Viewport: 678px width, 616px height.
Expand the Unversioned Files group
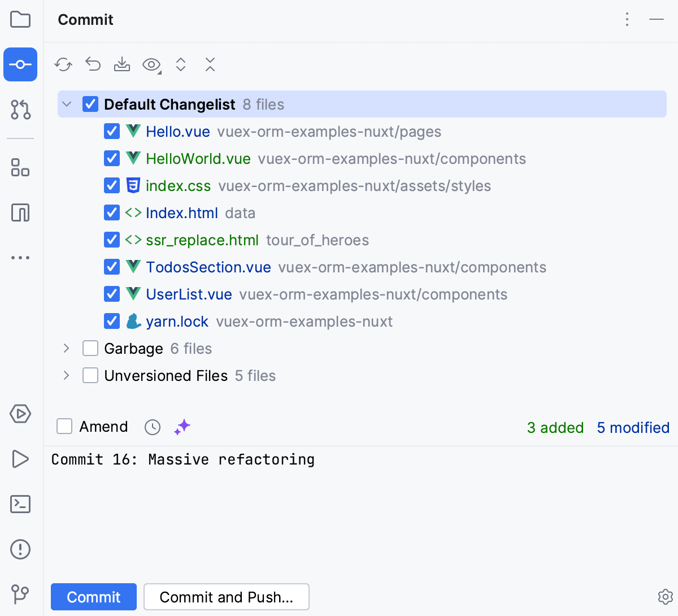tap(66, 375)
